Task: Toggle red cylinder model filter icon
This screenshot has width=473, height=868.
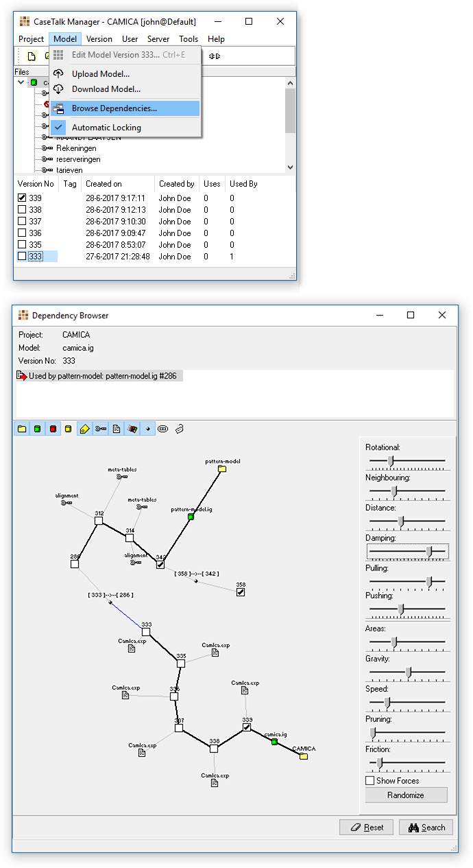Action: (53, 429)
